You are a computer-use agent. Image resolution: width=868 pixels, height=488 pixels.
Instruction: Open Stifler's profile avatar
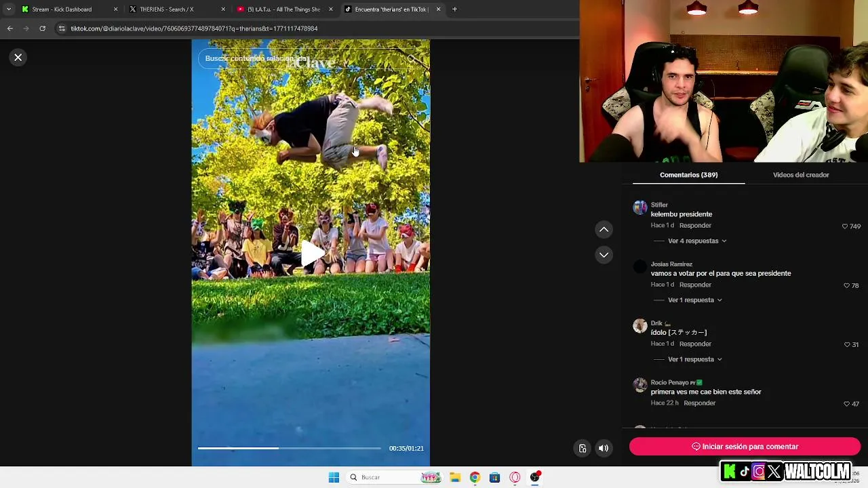coord(640,207)
